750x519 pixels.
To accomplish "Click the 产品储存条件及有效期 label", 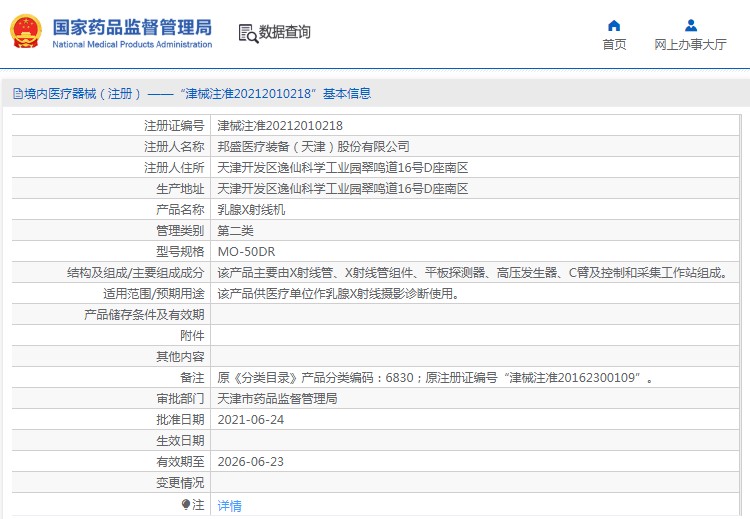I will 144,315.
